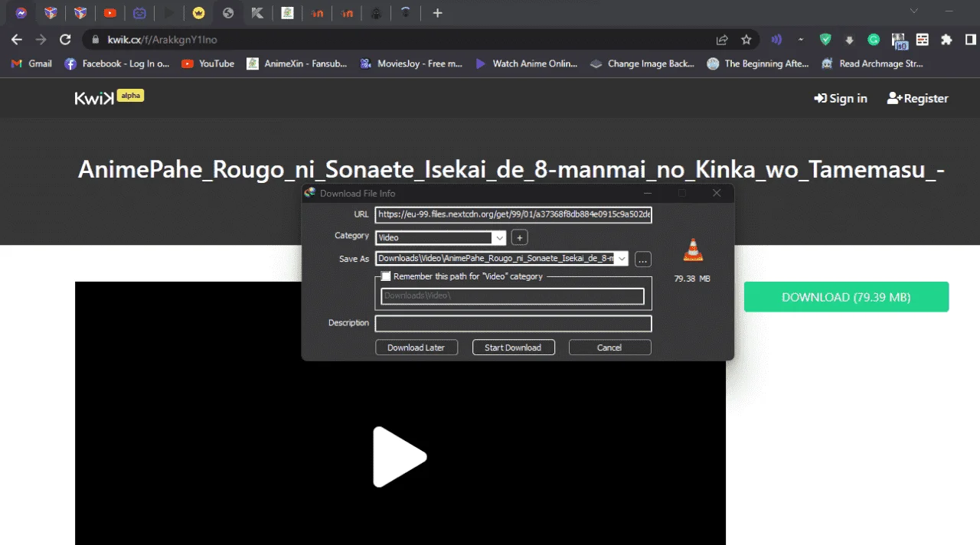Open the Facebook - Log In bookmark
Viewport: 980px width, 545px height.
(x=117, y=64)
